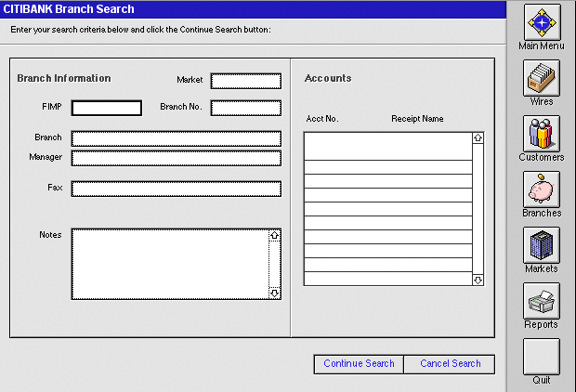Click inside the Notes text area
Image resolution: width=576 pixels, height=392 pixels.
[170, 264]
